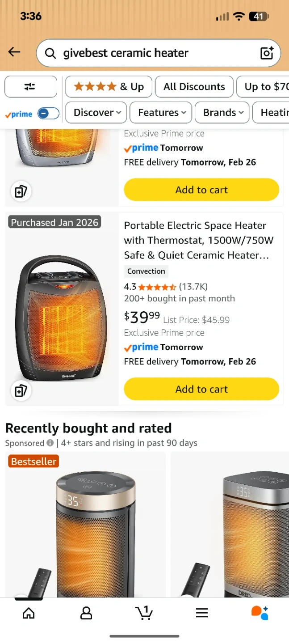This screenshot has height=644, width=289.
Task: Click the givebest ceramic heater search field
Action: coord(152,53)
